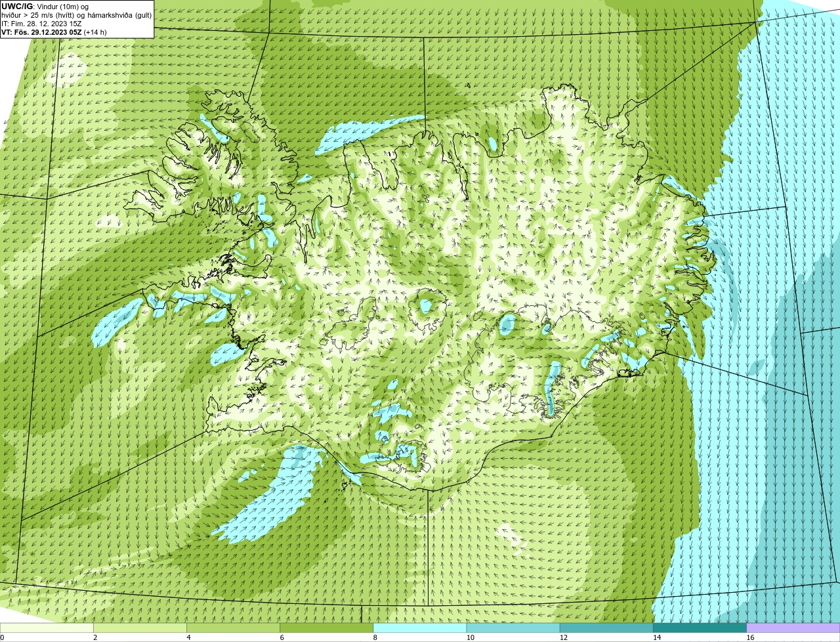The image size is (840, 642).
Task: Click the 10–12 m/s cyan legend swatch
Action: (x=513, y=628)
